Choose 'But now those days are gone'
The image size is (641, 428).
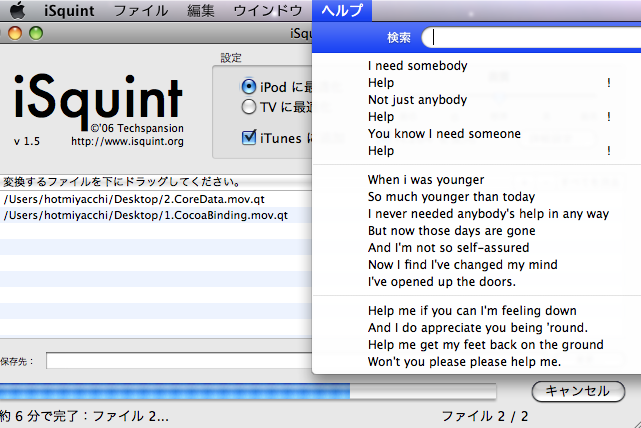click(x=477, y=231)
